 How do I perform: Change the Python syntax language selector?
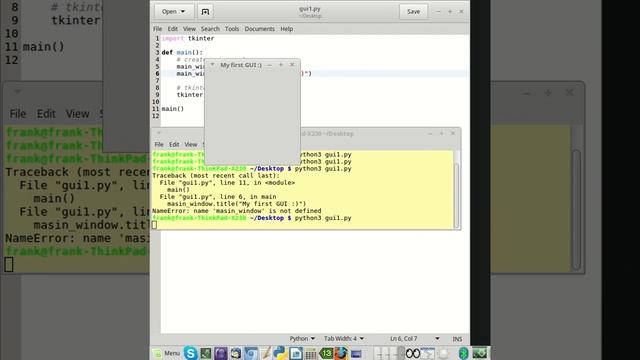302,339
